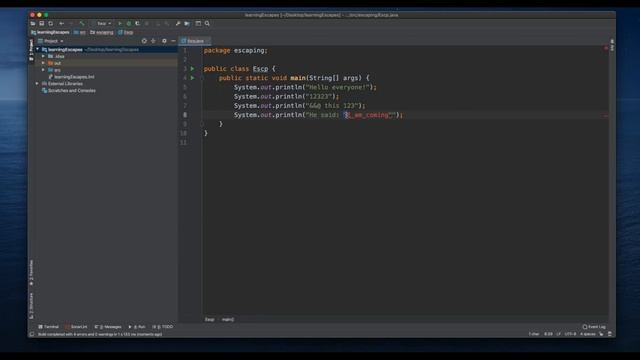
Task: Select Escp in bottom editor breadcrumb
Action: (209, 320)
